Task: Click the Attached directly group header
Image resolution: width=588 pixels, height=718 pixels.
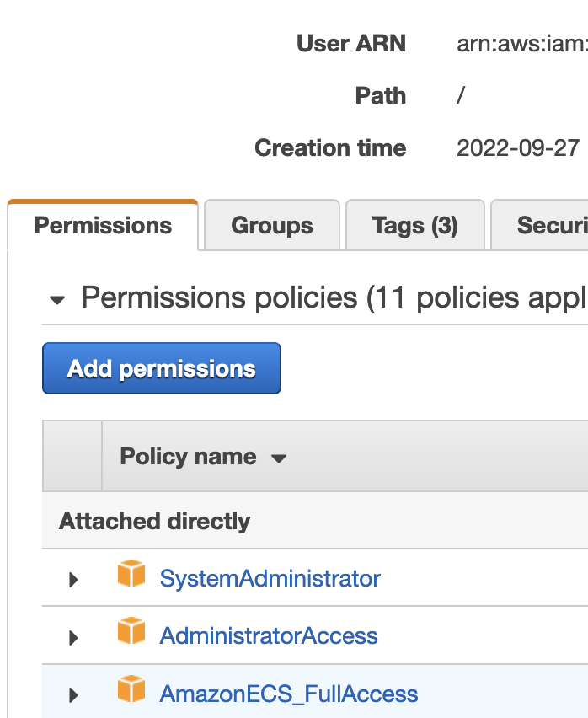Action: pyautogui.click(x=153, y=521)
